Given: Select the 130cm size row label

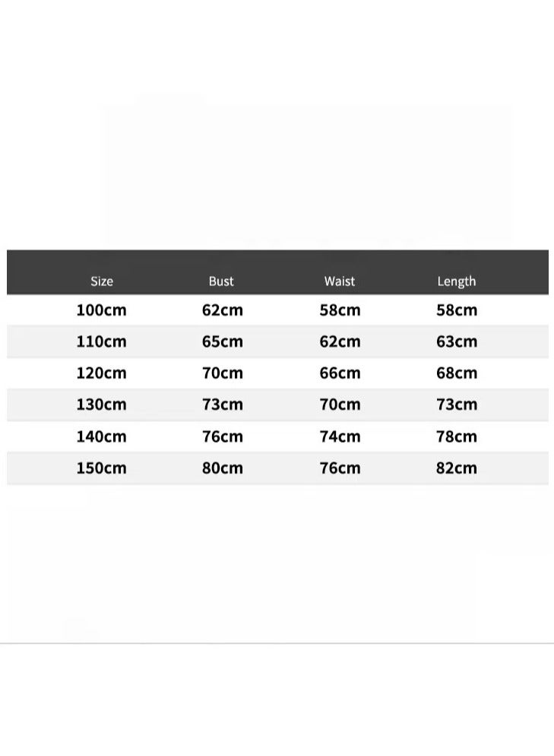Looking at the screenshot, I should coord(102,405).
